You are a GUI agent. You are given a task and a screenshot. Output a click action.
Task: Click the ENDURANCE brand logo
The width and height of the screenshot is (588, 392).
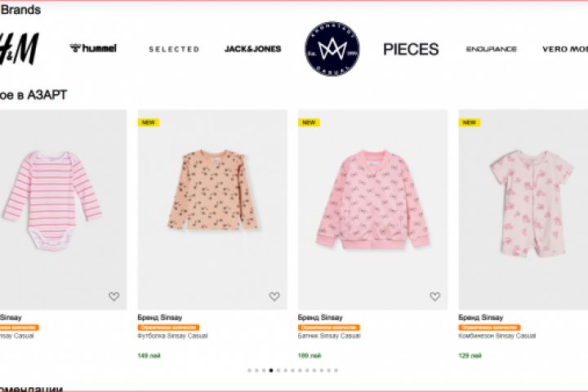coord(492,49)
